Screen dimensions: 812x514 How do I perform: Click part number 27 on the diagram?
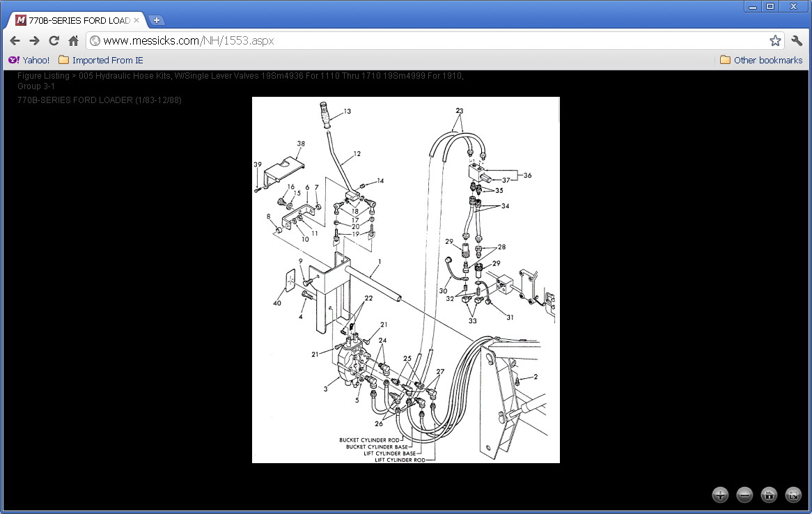(440, 371)
